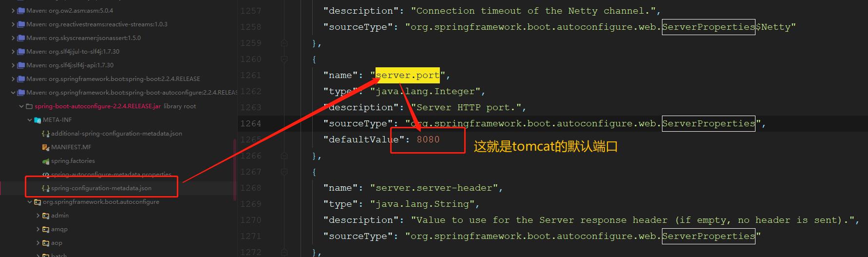Expand the aop package arrow
Image resolution: width=868 pixels, height=257 pixels.
38,242
